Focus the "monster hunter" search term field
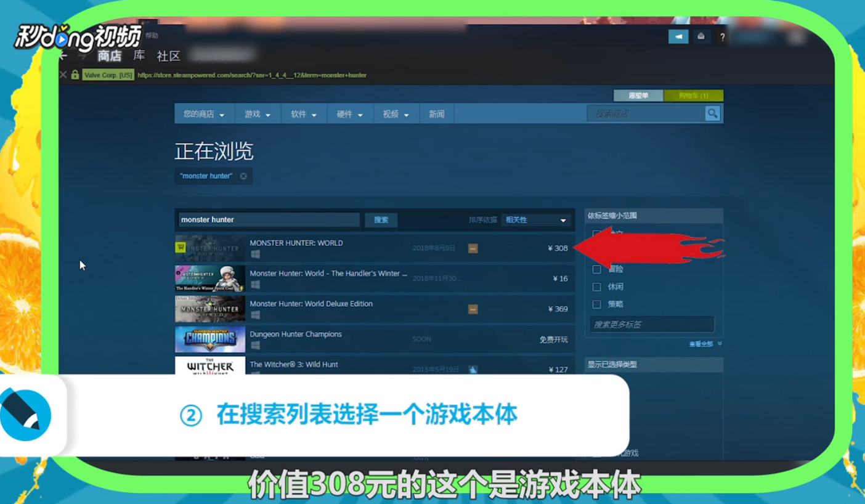Viewport: 865px width, 504px height. (269, 220)
